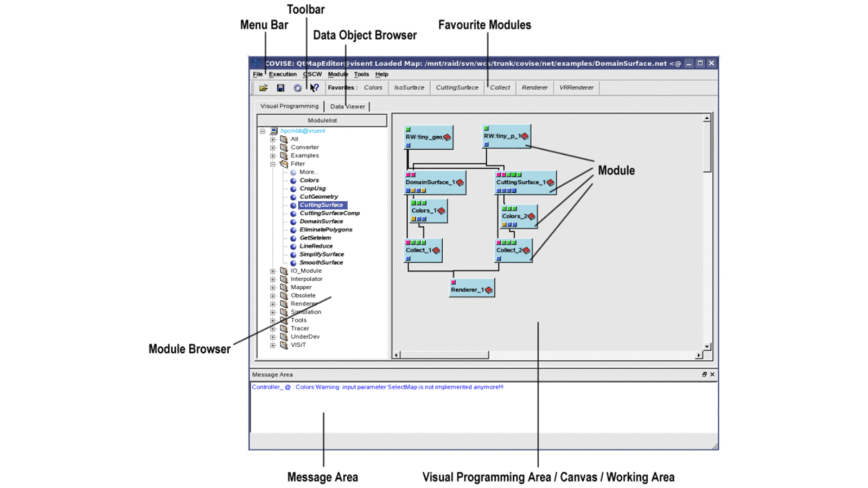Click the folder icon beside Converter
The image size is (868, 488).
tap(284, 147)
